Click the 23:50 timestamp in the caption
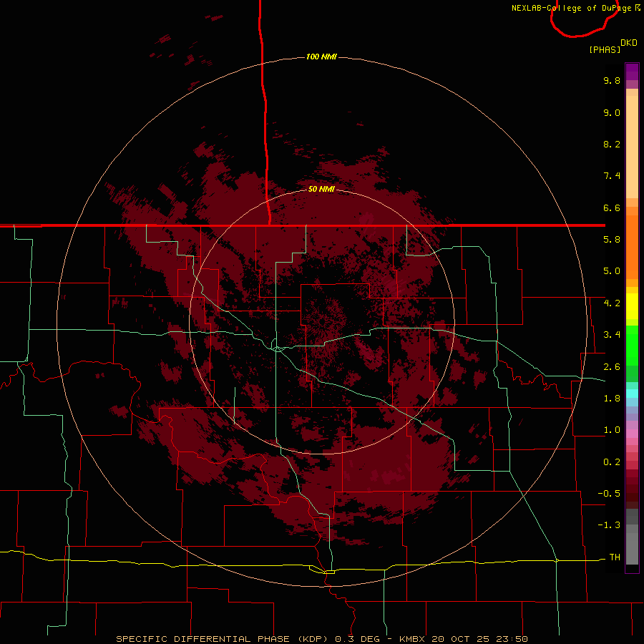 tap(514, 639)
